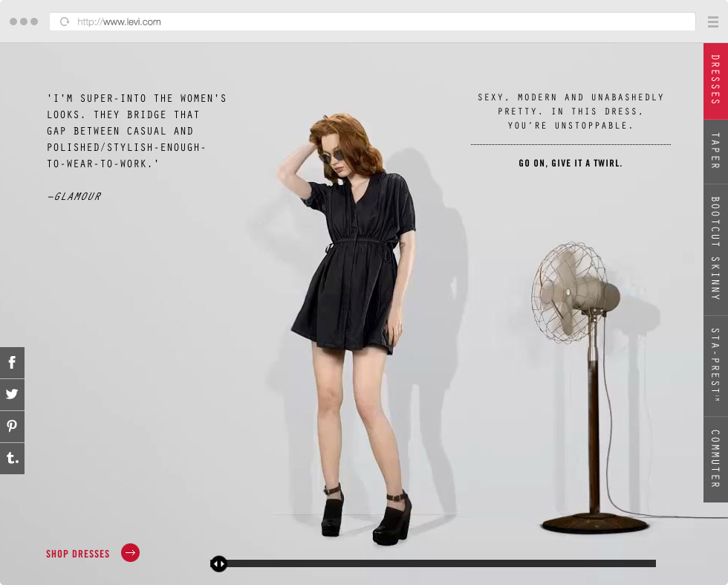The height and width of the screenshot is (585, 728).
Task: Switch to the Sta-Prest side tab
Action: pos(715,366)
